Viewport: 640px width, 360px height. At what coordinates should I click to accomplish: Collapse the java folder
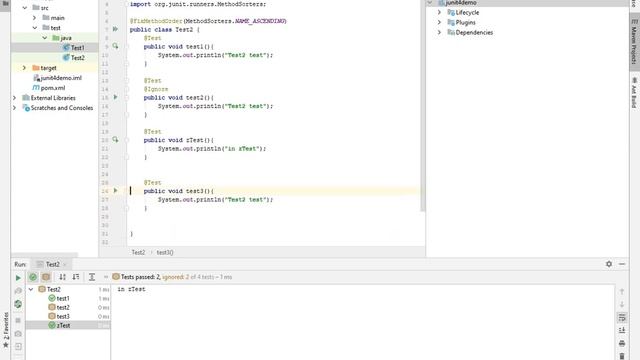44,38
